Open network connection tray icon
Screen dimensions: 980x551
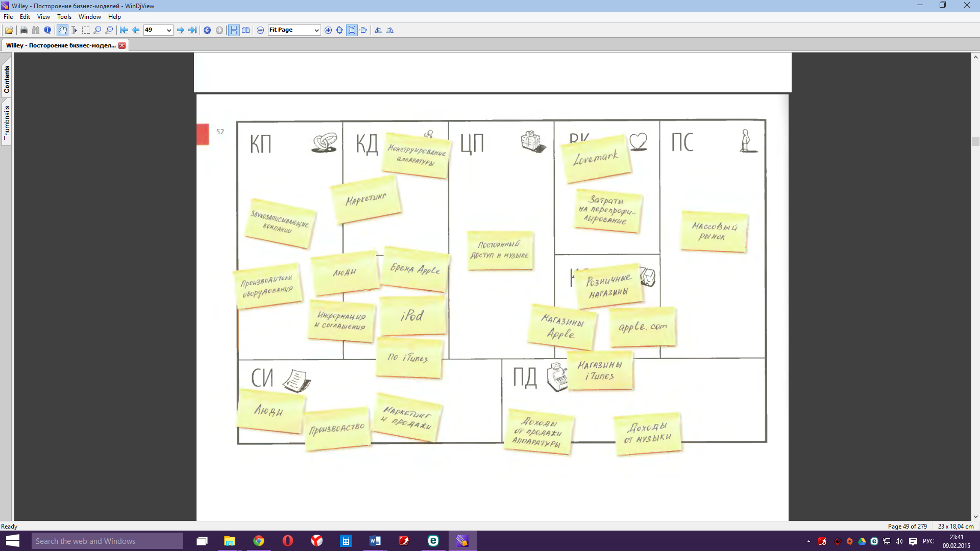point(887,541)
